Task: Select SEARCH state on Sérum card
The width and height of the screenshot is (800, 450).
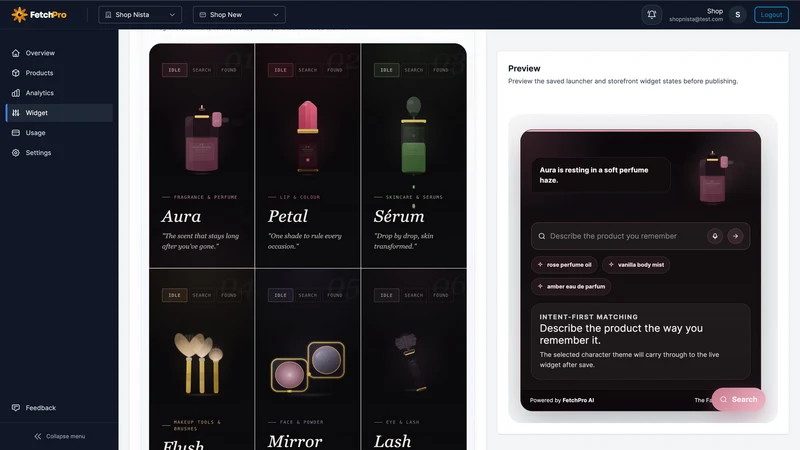Action: coord(414,70)
